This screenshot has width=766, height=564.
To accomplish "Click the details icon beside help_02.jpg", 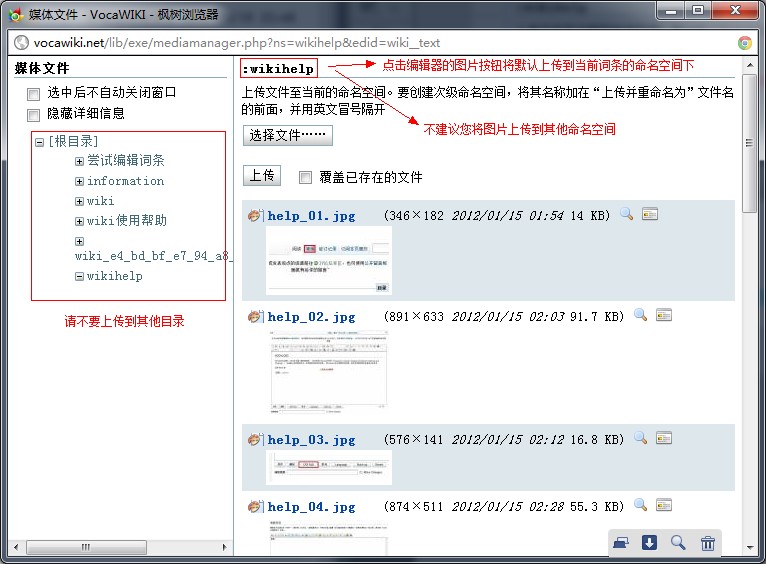I will [x=663, y=315].
